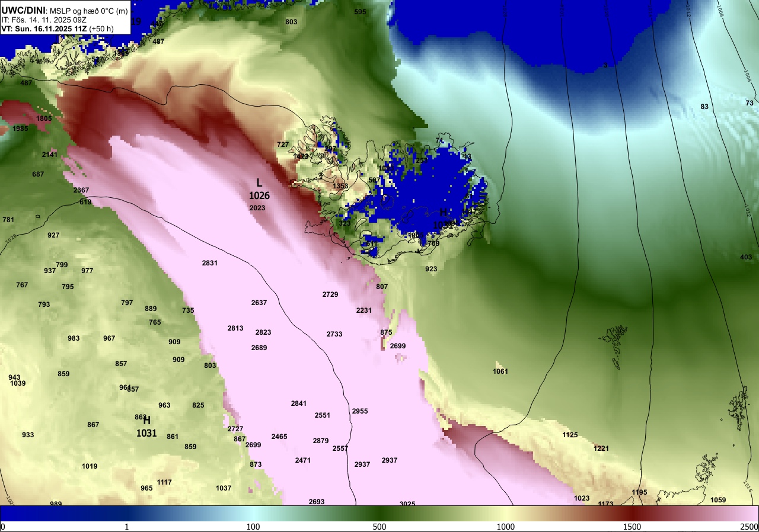This screenshot has height=532, width=759.
Task: Select the colour scale label '500'
Action: [379, 527]
